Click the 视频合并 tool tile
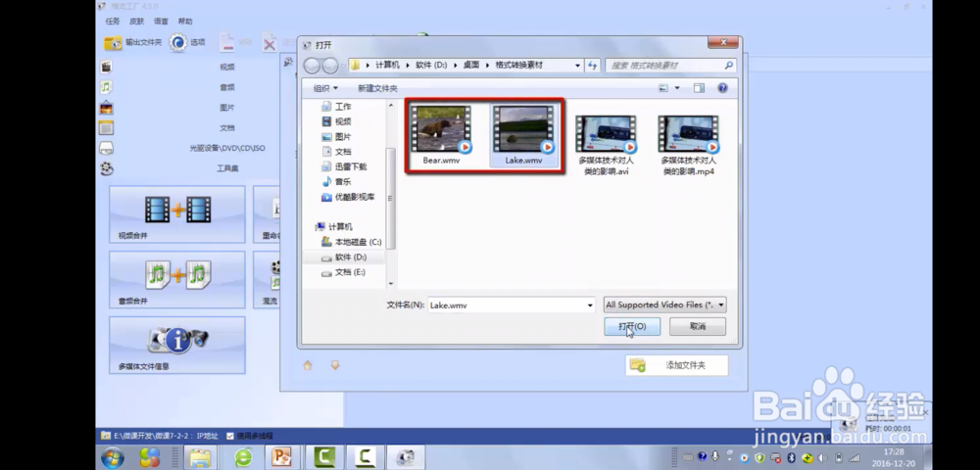 click(x=176, y=214)
